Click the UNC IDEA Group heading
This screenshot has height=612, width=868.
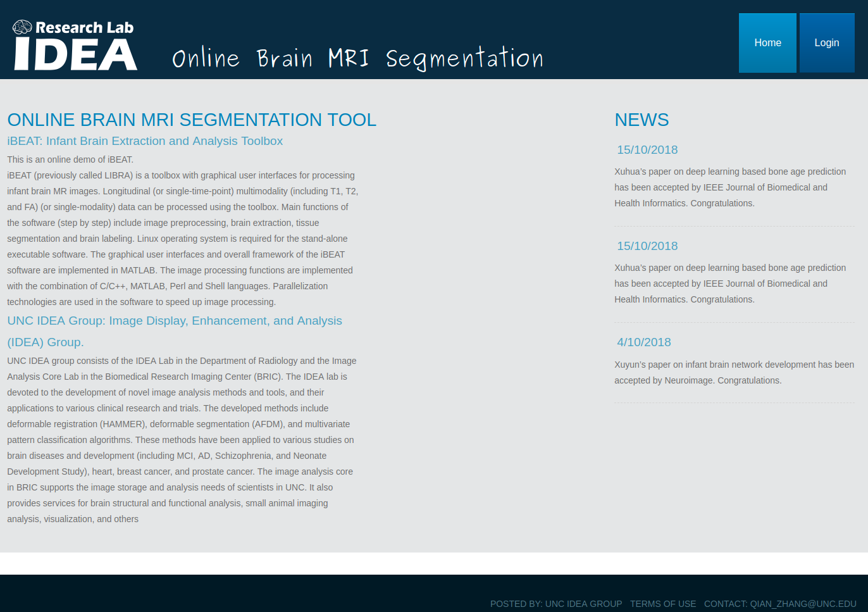pos(175,332)
